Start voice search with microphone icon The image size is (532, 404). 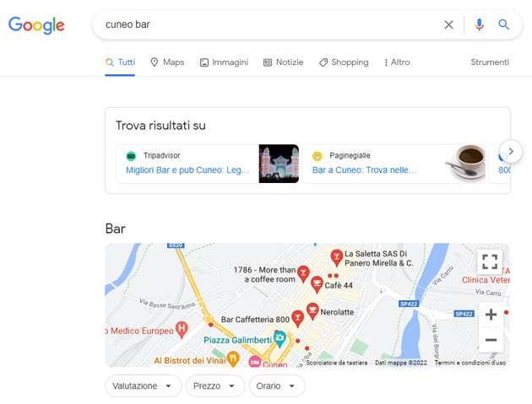(479, 24)
